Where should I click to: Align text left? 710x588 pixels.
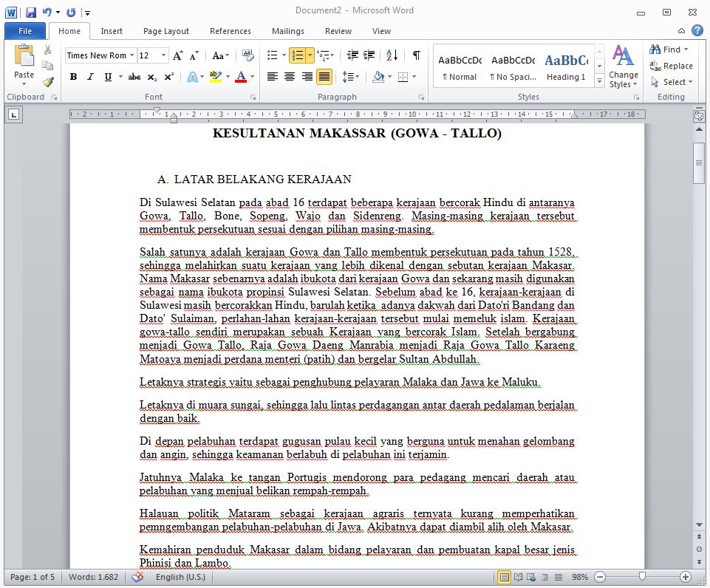coord(272,77)
